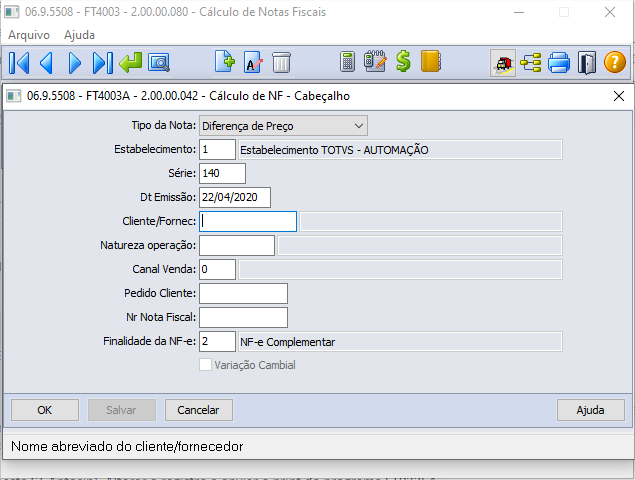Go to first record arrow icon
This screenshot has width=635, height=480.
[19, 62]
